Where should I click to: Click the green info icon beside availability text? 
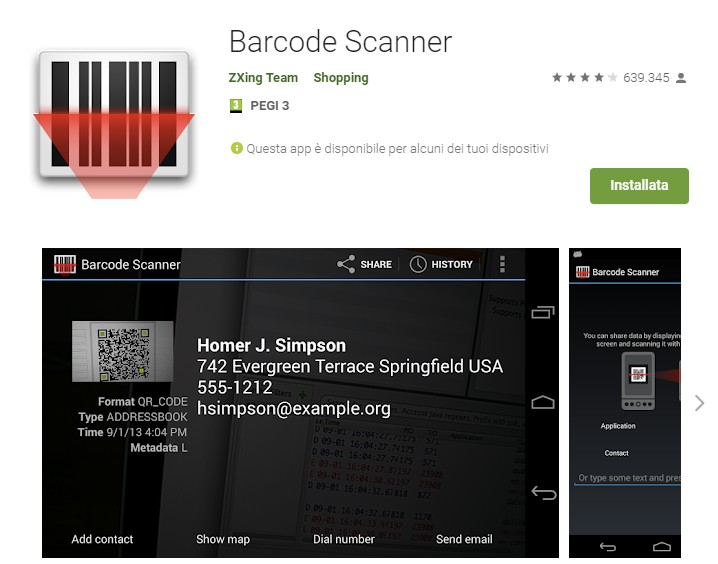point(236,148)
